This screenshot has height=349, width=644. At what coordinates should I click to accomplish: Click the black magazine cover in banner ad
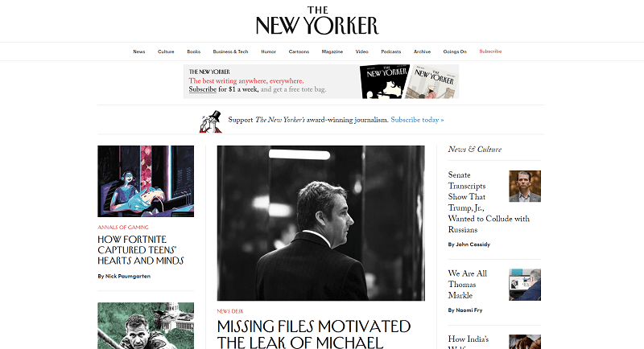pos(385,81)
